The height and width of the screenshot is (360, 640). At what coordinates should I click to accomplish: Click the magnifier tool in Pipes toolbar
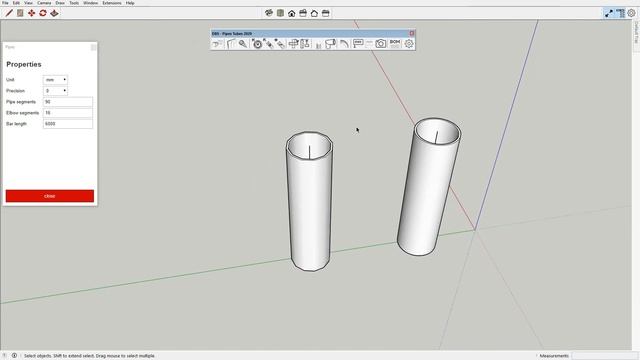tap(243, 43)
